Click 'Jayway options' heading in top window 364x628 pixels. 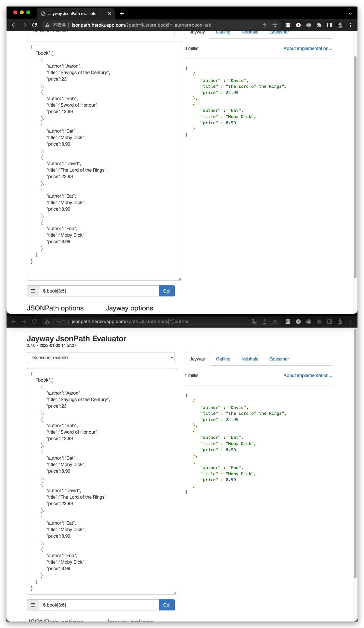click(x=129, y=308)
